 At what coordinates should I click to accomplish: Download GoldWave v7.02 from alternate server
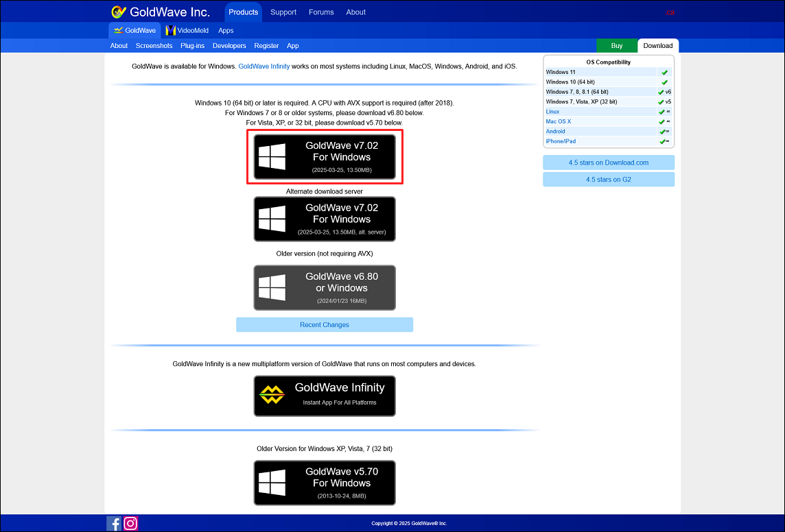325,219
